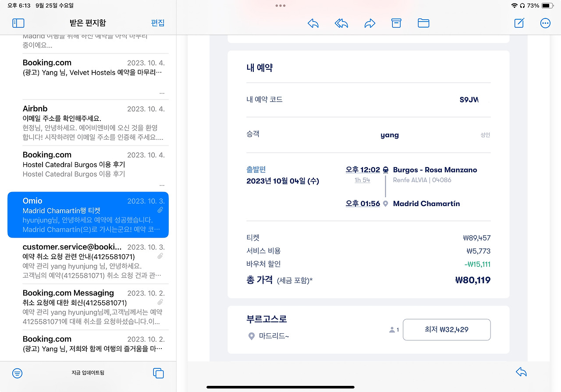The image size is (561, 392).
Task: Forward this email with the forward arrow
Action: 370,23
